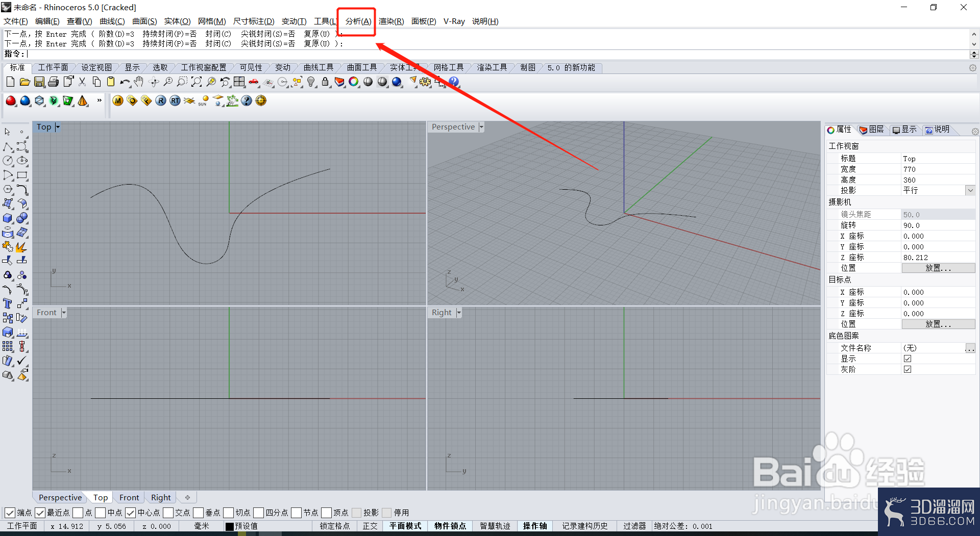Screen dimensions: 980x536
Task: Click the 标题 value Top in properties
Action: (x=938, y=159)
